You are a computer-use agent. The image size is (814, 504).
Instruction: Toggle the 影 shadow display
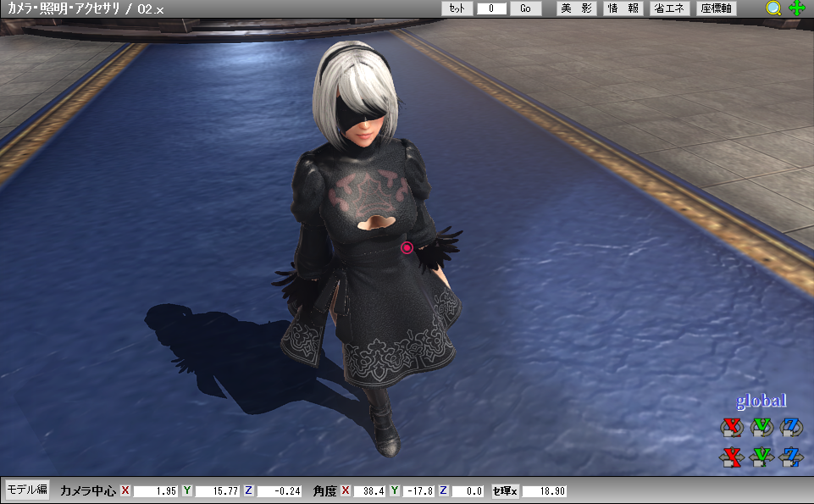tap(585, 8)
